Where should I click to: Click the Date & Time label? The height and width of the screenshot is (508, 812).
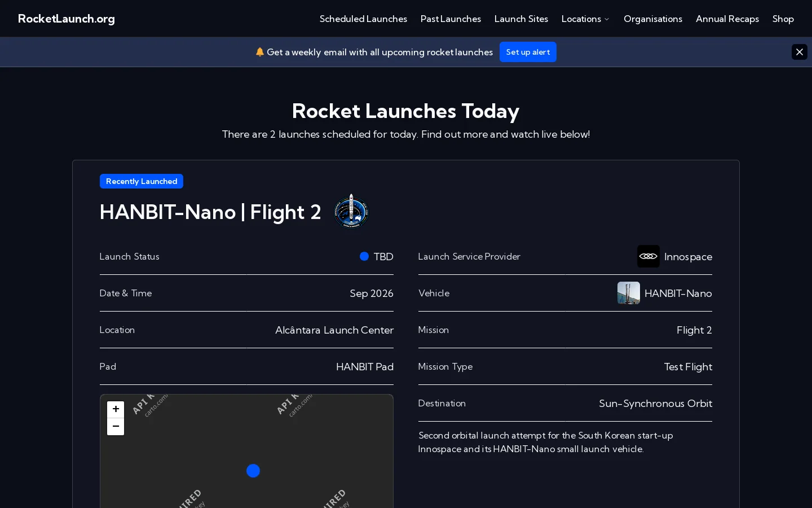point(126,294)
